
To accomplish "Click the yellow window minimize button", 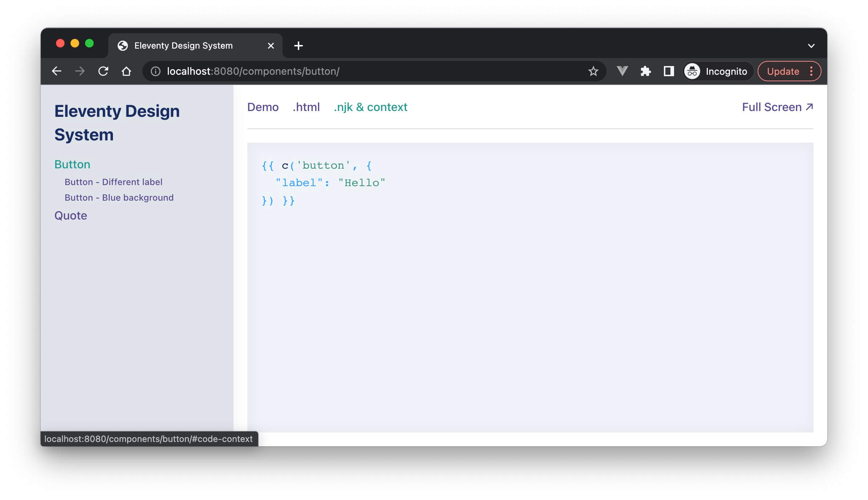I will pyautogui.click(x=75, y=44).
